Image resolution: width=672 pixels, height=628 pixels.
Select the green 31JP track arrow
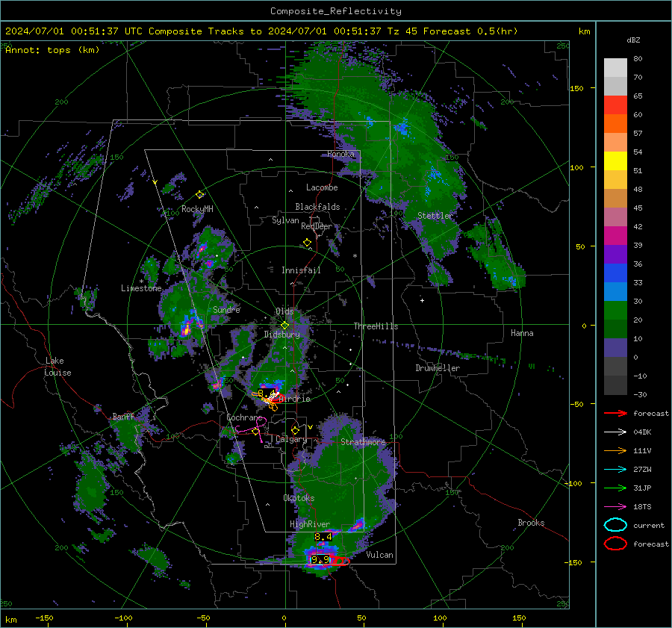click(615, 488)
